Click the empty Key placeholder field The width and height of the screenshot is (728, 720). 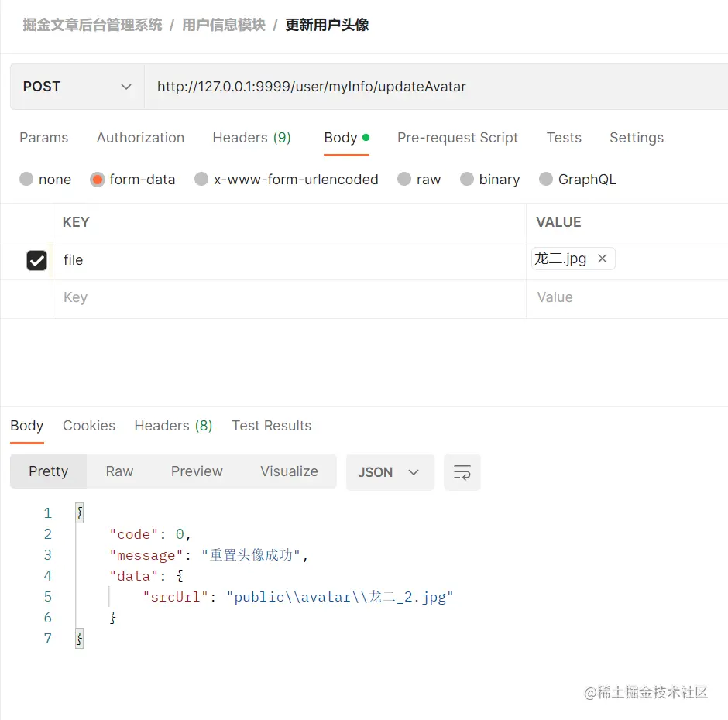tap(290, 298)
